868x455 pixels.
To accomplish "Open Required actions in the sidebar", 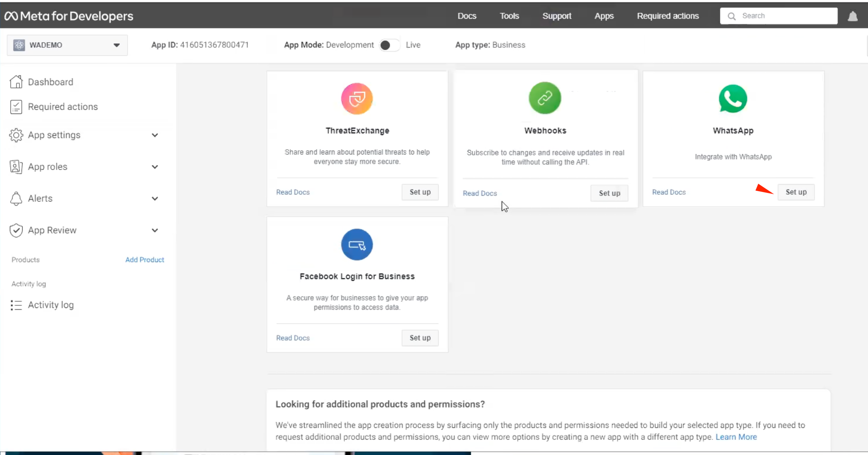I will click(x=63, y=107).
